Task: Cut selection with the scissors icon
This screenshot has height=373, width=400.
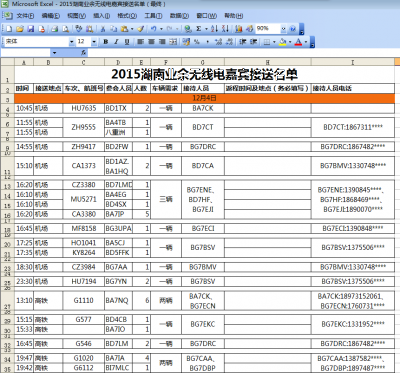Action: click(x=103, y=29)
